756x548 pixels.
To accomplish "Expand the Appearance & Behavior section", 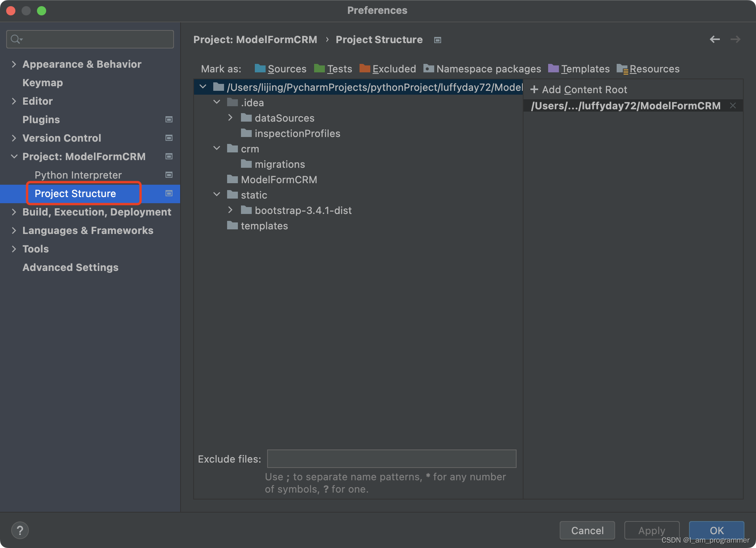I will (14, 64).
